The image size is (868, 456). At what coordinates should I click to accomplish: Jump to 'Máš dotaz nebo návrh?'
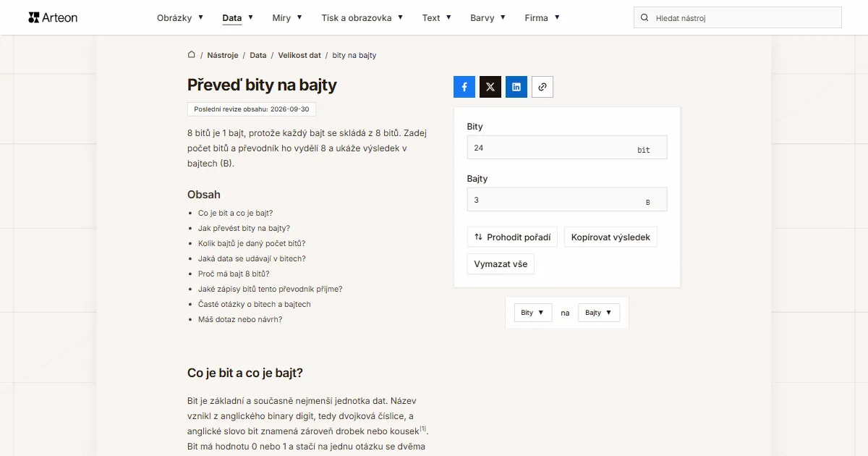[x=240, y=319]
